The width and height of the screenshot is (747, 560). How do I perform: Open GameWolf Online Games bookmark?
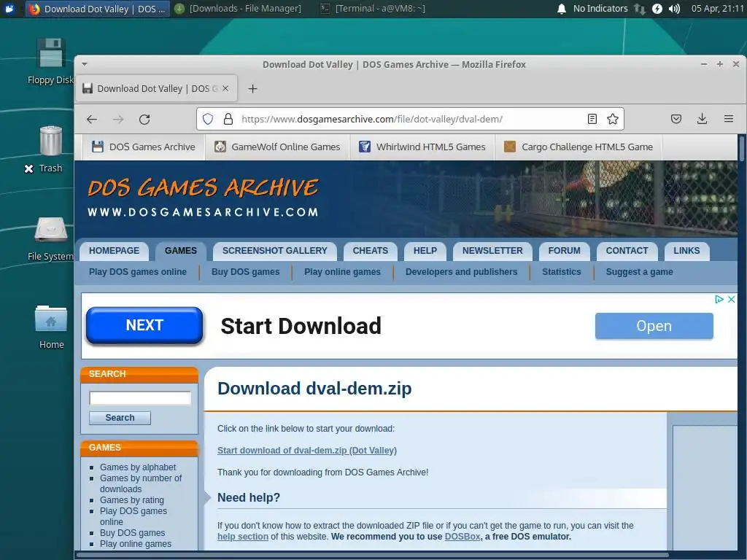(277, 147)
